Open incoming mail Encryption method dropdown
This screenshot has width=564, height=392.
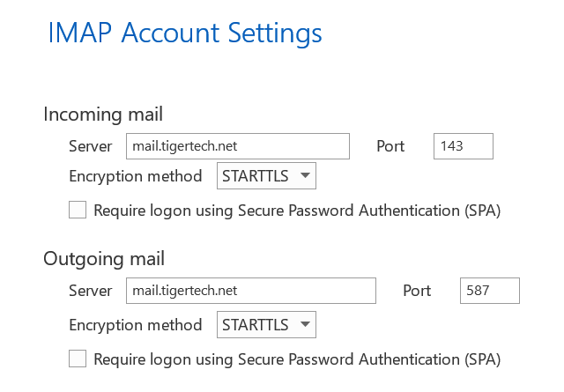266,176
